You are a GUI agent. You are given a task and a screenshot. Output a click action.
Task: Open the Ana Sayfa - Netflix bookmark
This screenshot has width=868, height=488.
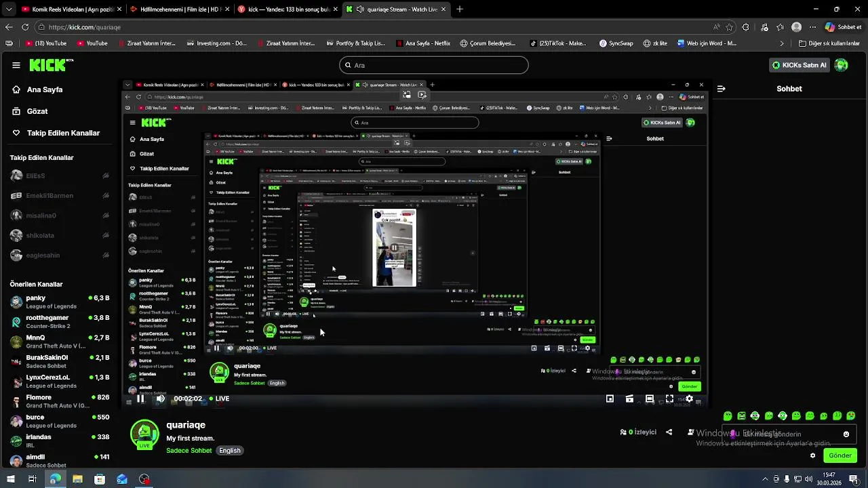pyautogui.click(x=422, y=43)
